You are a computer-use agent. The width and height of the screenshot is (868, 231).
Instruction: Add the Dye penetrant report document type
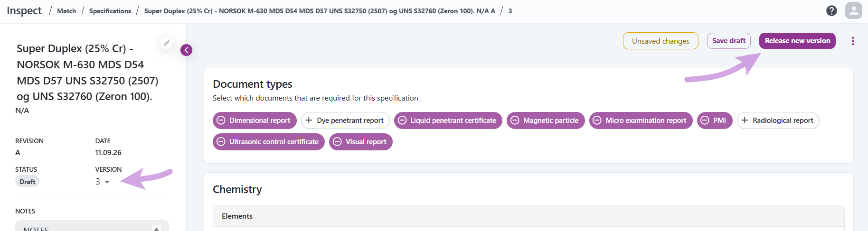click(x=345, y=120)
